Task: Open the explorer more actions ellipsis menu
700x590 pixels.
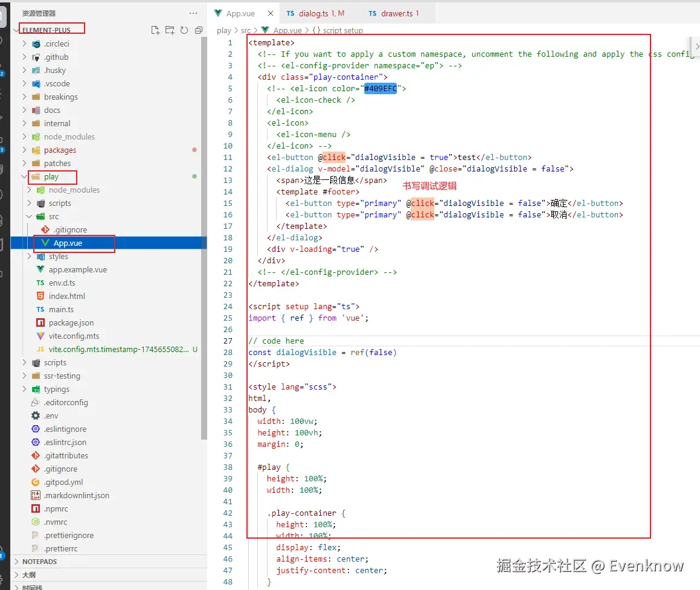Action: [193, 13]
